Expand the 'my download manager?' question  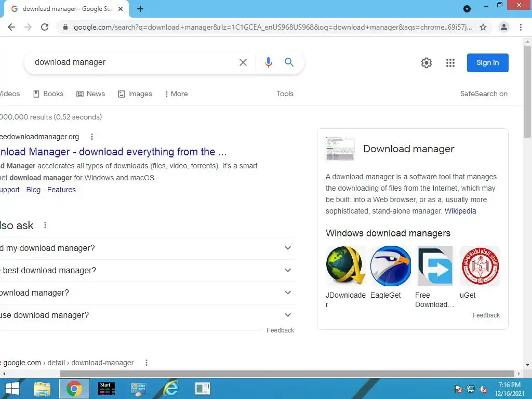pyautogui.click(x=147, y=248)
